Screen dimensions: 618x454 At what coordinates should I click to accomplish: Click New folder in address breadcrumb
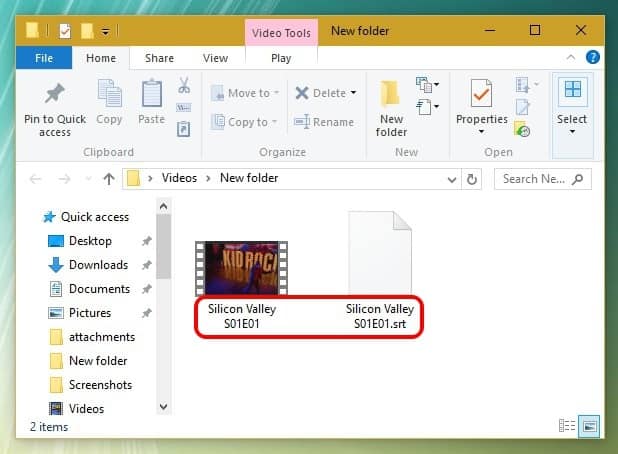(249, 178)
